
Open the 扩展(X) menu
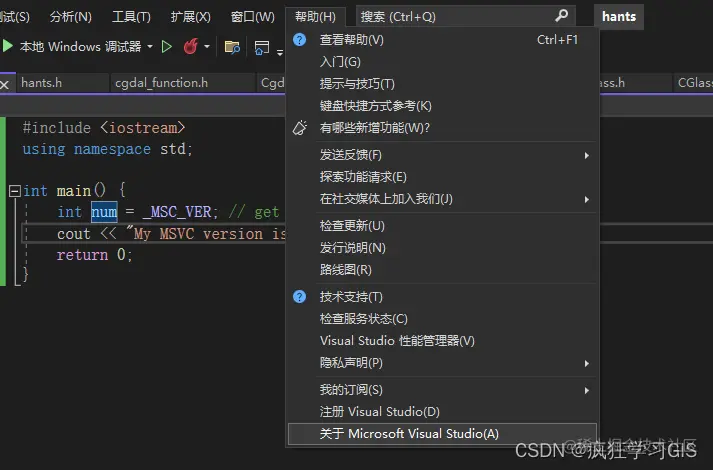pyautogui.click(x=191, y=17)
